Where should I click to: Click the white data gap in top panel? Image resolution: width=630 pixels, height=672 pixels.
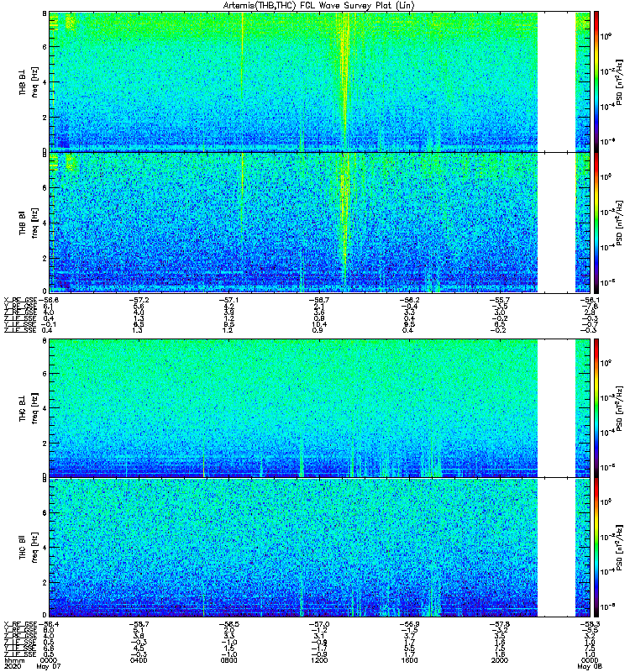pos(556,81)
